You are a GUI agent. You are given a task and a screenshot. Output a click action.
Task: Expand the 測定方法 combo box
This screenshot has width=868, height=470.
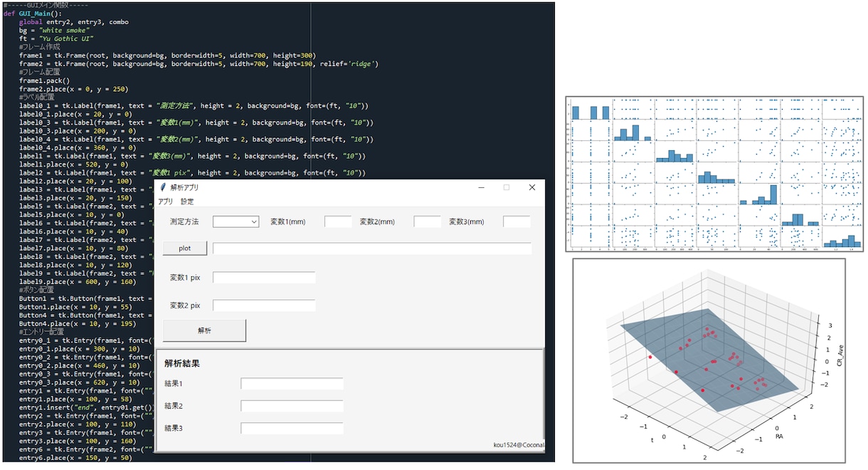tap(235, 221)
